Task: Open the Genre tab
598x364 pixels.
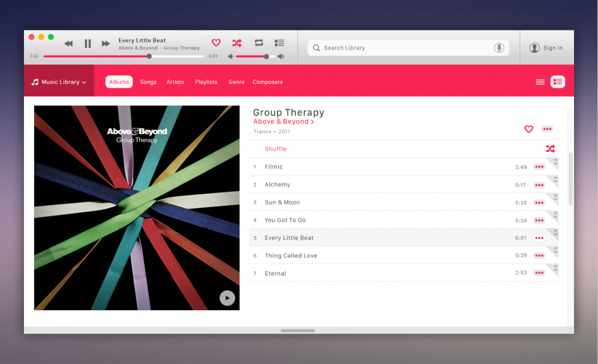Action: tap(236, 82)
